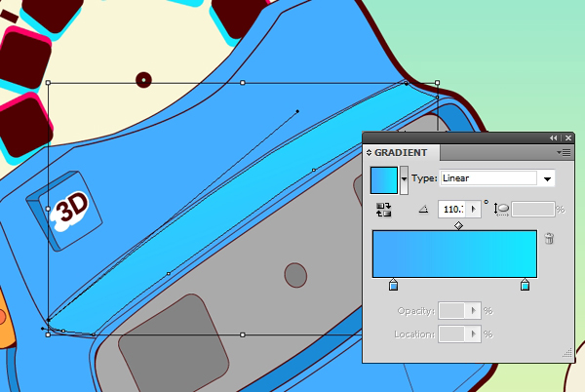Select the right cyan gradient stop
Screen dimensions: 585x392
pos(525,285)
